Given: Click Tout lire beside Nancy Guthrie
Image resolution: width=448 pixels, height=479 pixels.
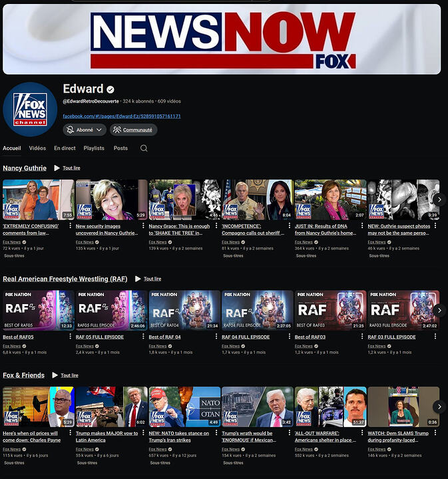Looking at the screenshot, I should point(71,168).
